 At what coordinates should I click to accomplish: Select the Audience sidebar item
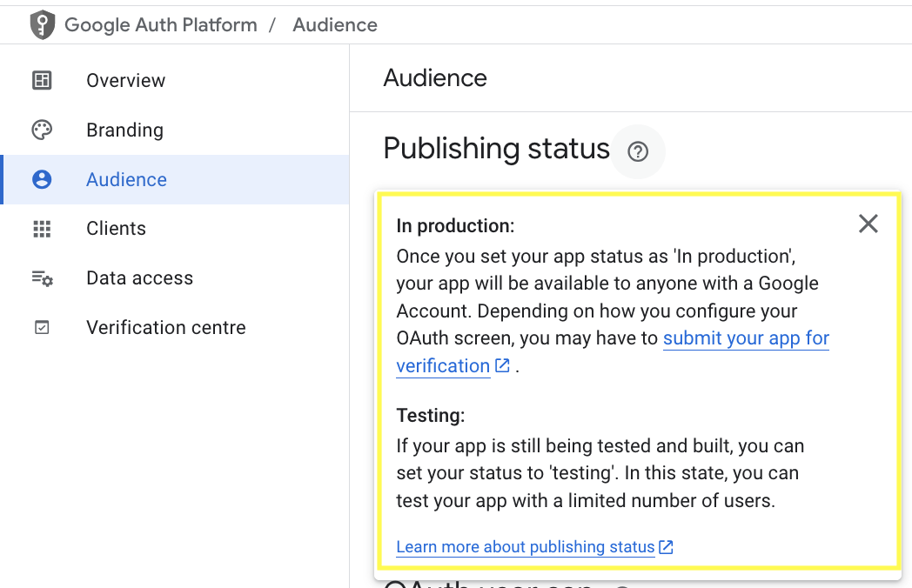click(x=175, y=179)
